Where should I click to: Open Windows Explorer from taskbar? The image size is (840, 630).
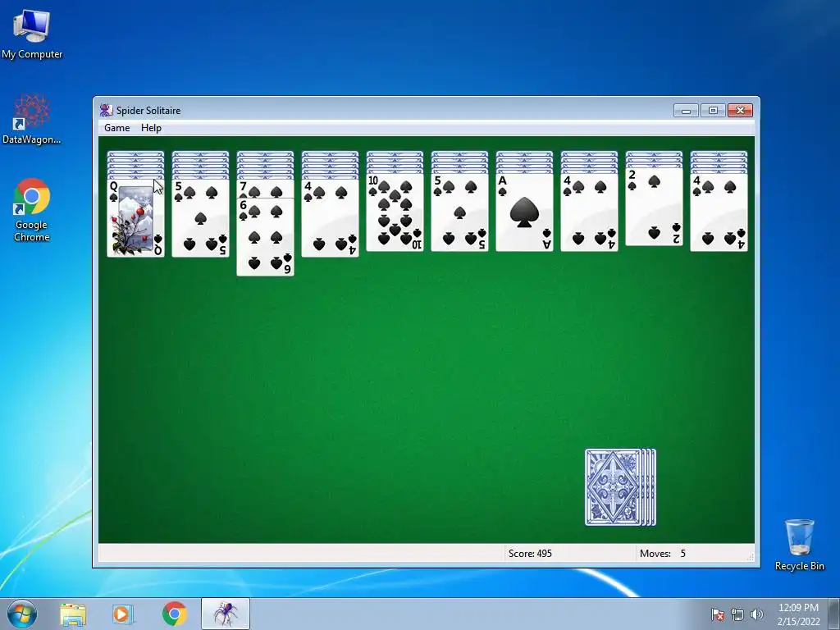point(73,614)
